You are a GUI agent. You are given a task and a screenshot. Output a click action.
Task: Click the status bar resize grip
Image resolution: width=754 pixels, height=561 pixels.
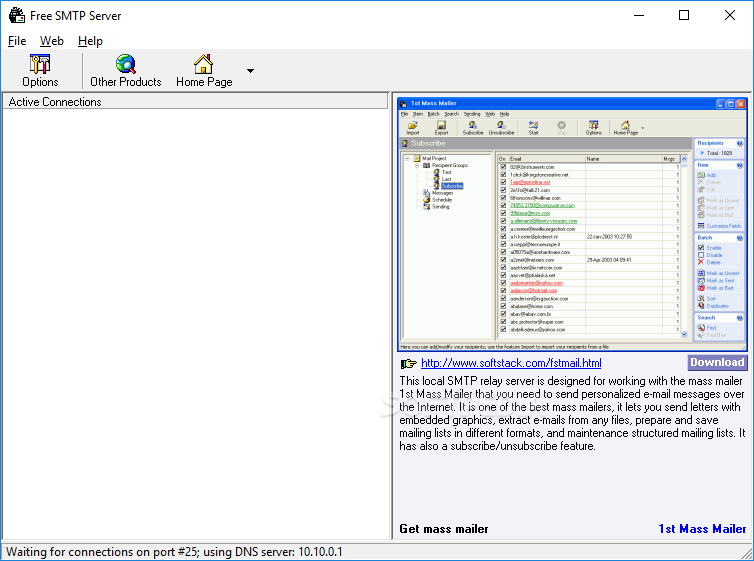747,554
